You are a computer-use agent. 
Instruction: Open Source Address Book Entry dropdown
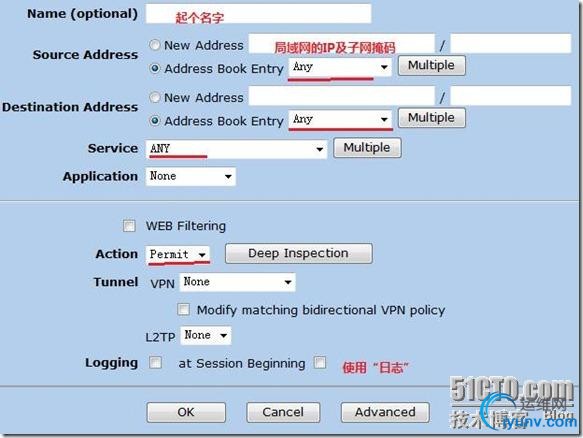(x=340, y=67)
